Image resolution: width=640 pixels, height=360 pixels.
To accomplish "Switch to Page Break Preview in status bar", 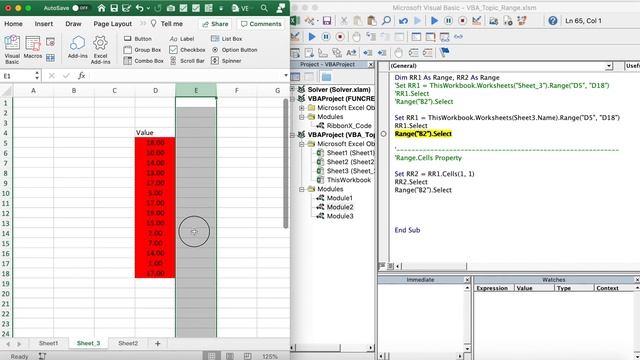I will pyautogui.click(x=247, y=356).
